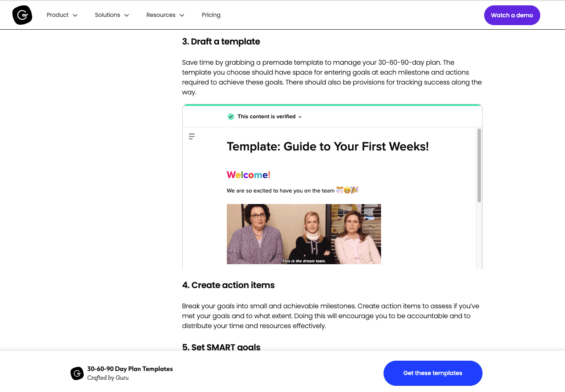565x392 pixels.
Task: Click the Watch a demo button
Action: (x=512, y=15)
